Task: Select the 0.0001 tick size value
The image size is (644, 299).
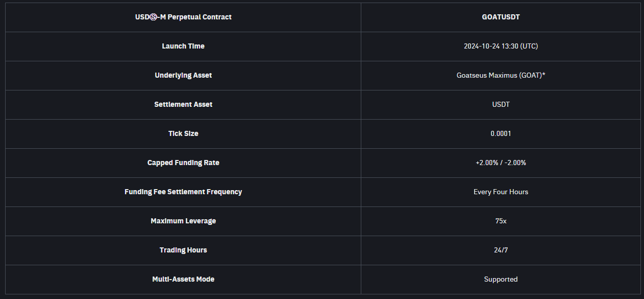Action: [x=501, y=133]
